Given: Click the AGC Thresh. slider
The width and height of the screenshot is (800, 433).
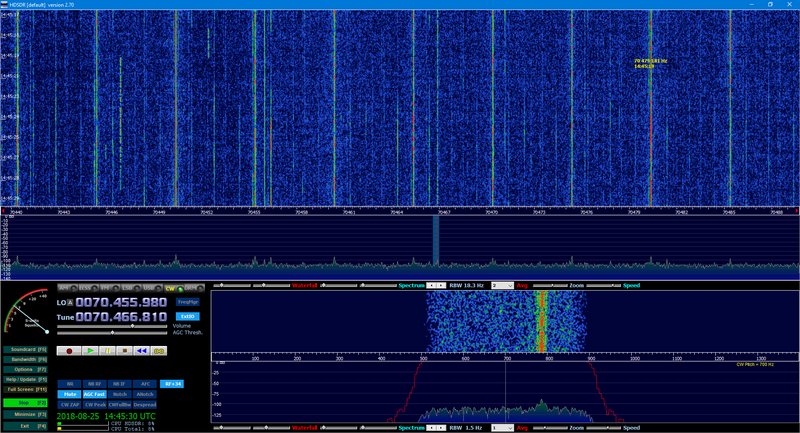Looking at the screenshot, I should tap(112, 333).
